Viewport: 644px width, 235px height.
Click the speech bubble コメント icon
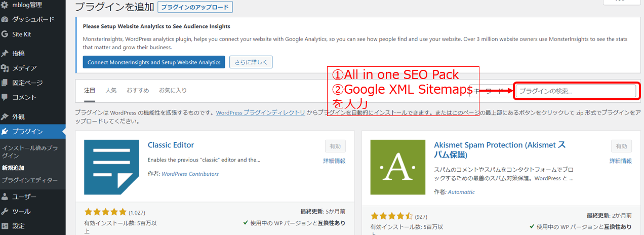[5, 97]
